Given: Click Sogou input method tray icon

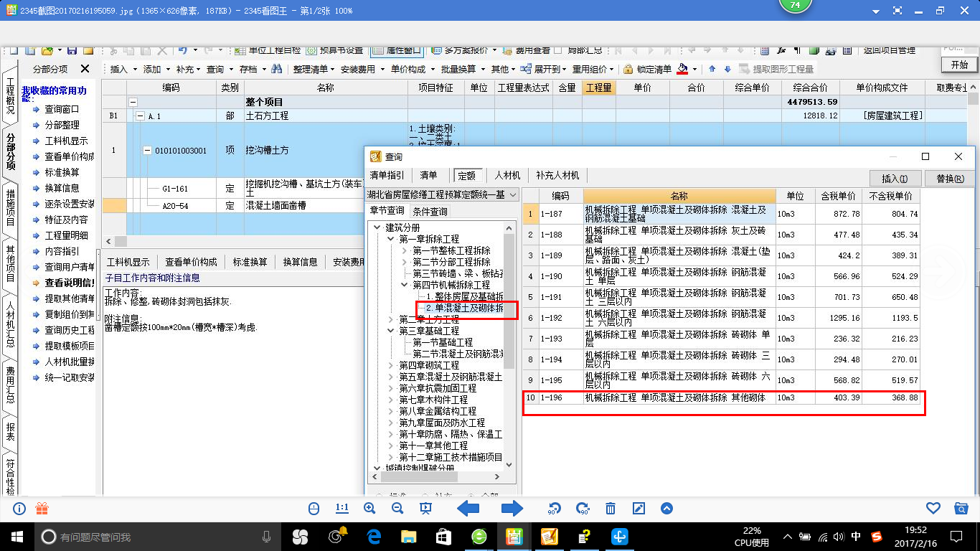Looking at the screenshot, I should 876,536.
